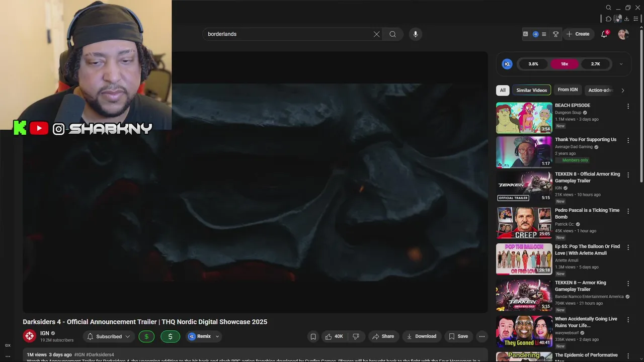Click the browser profile picture icon
The image size is (644, 362).
617,19
